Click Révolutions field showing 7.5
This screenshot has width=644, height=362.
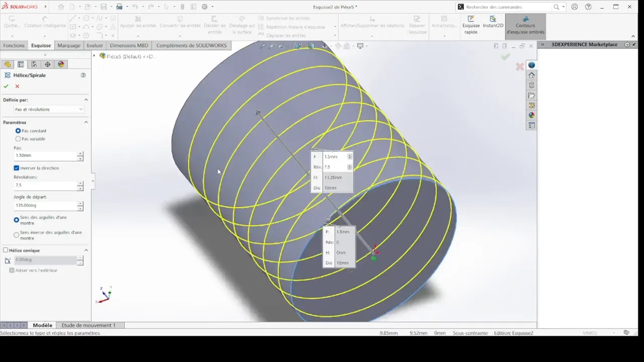(x=45, y=185)
